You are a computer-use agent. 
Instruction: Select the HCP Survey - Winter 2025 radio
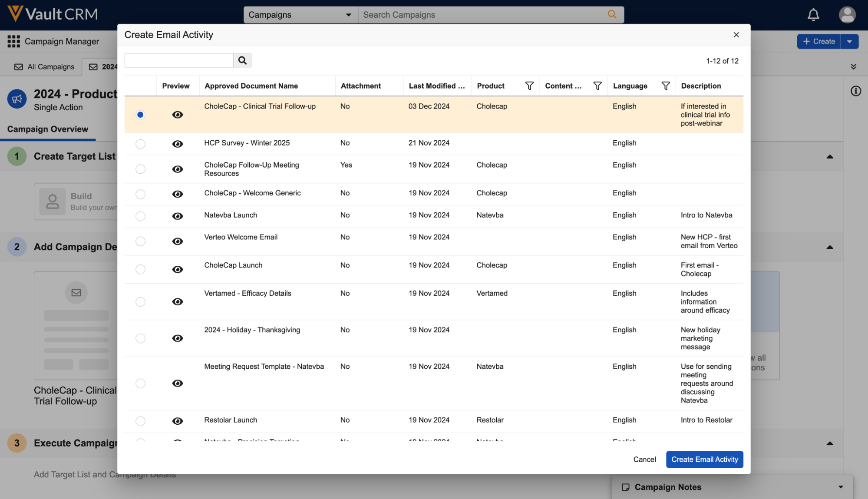click(x=140, y=144)
